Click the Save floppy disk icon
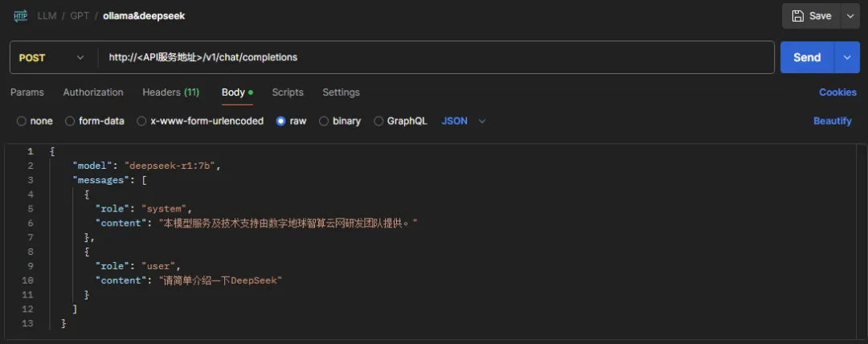Screen dimensions: 868x344 pyautogui.click(x=797, y=16)
